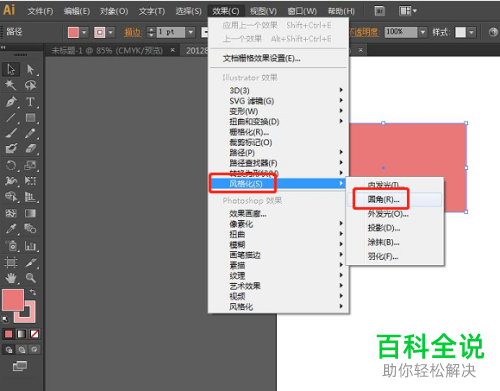Expand 扭曲和变换(D) submenu
The height and width of the screenshot is (391, 500).
[278, 121]
